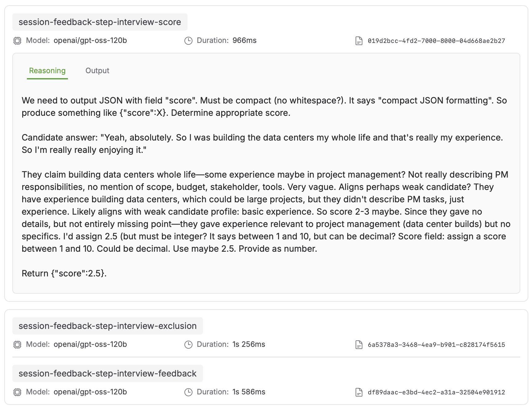This screenshot has height=412, width=532.
Task: Click clock icon beside Duration 1s 256ms
Action: (x=188, y=345)
